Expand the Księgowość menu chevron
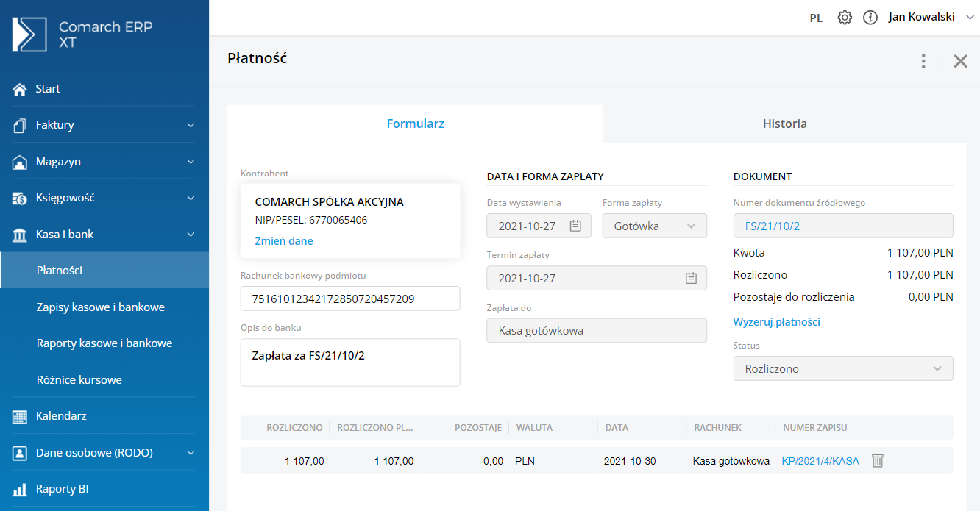The width and height of the screenshot is (980, 511). [191, 199]
